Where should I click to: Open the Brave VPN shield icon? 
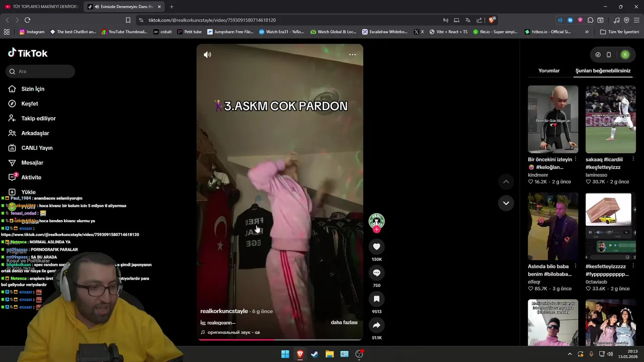(626, 20)
